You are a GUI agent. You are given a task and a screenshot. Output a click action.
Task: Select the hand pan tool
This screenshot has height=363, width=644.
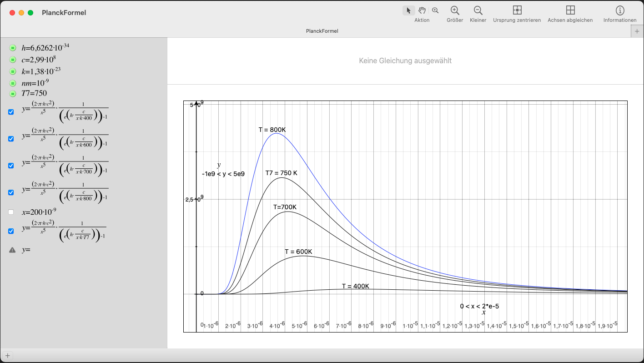[x=422, y=10]
